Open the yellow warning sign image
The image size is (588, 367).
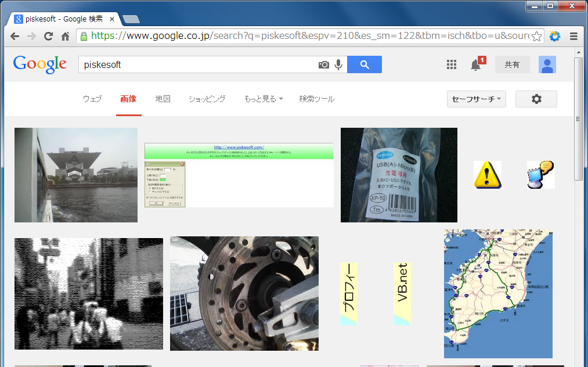coord(488,175)
